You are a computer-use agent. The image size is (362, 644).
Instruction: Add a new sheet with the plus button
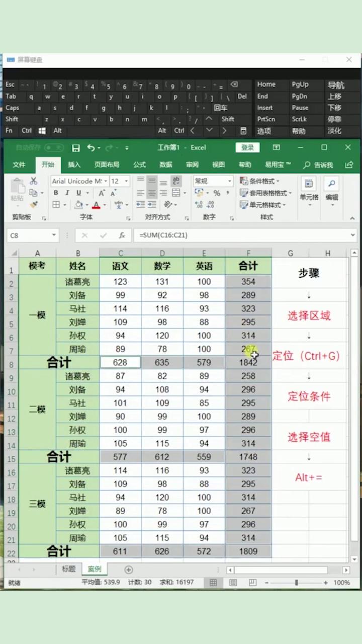pyautogui.click(x=129, y=570)
